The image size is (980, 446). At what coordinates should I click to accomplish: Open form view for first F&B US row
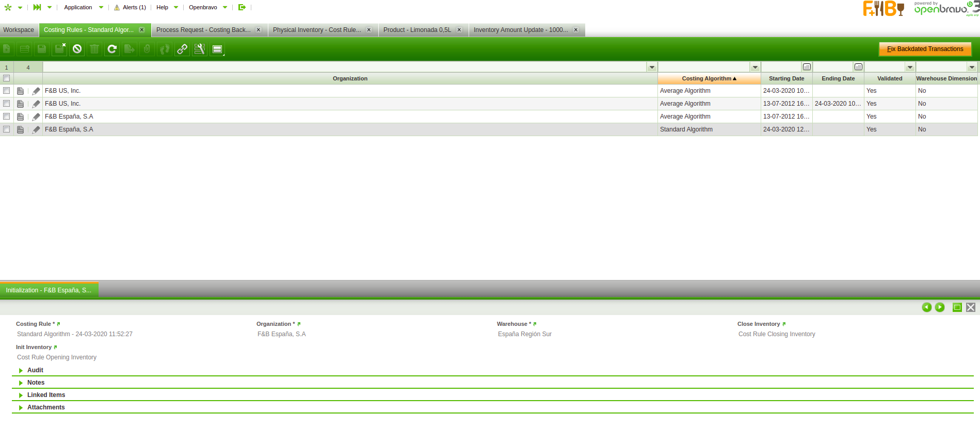point(21,91)
